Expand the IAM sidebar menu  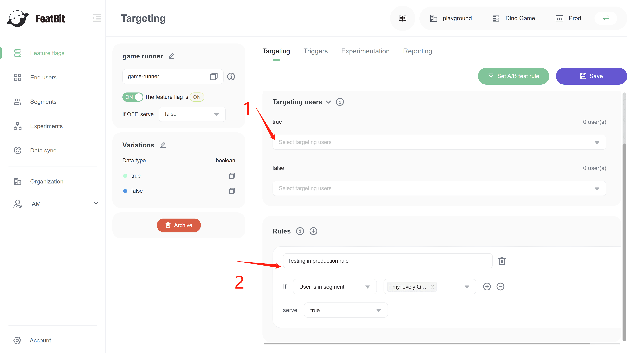point(96,204)
